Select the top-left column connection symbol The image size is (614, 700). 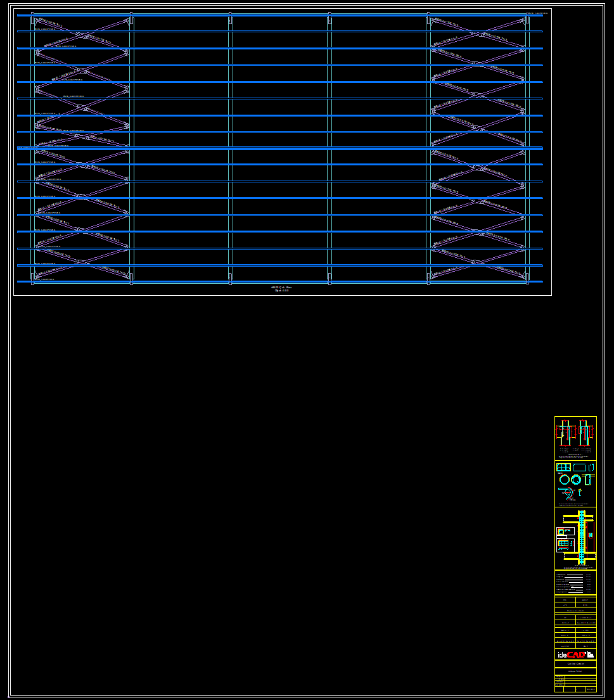pos(33,19)
